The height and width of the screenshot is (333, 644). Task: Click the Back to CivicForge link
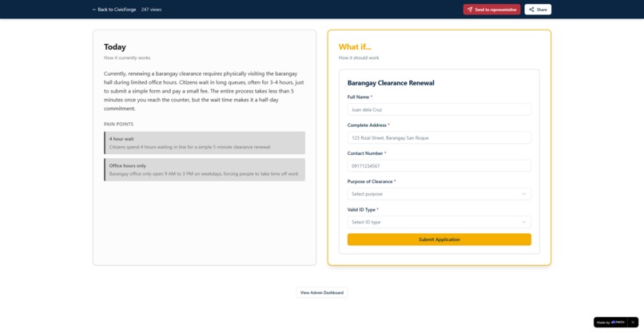pos(114,10)
